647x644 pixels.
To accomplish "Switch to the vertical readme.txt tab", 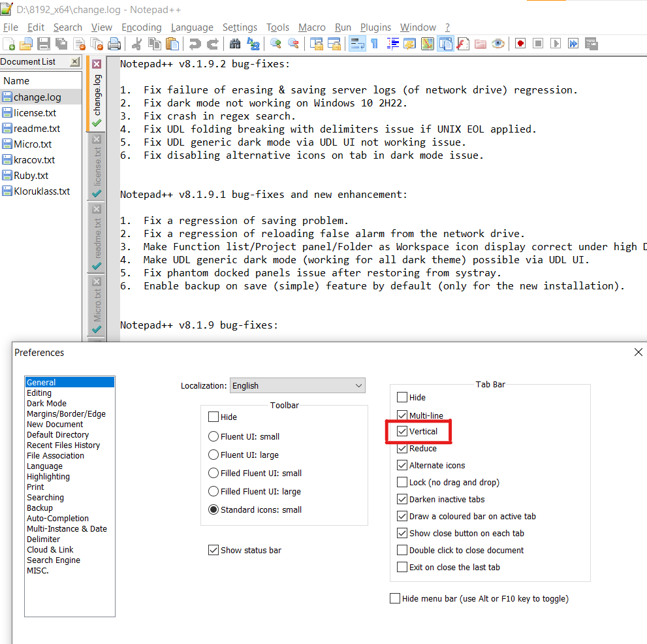I will 97,238.
